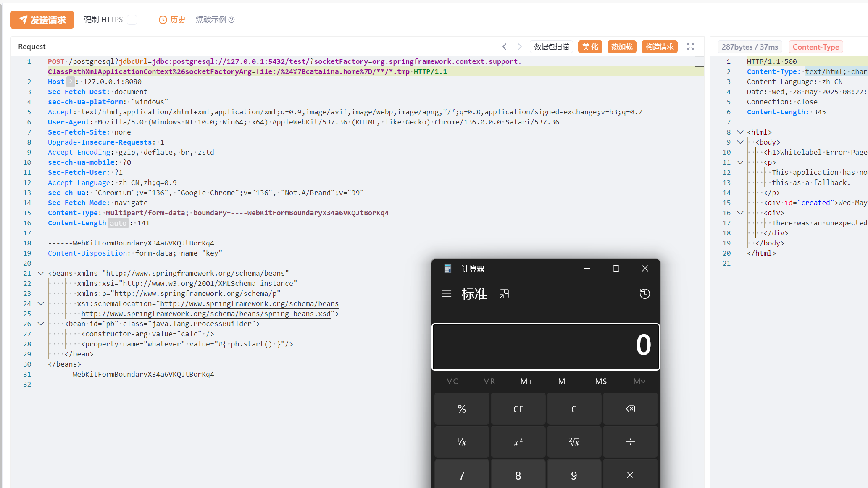Click the send request paper-plane button
This screenshot has height=488, width=868.
coord(42,20)
